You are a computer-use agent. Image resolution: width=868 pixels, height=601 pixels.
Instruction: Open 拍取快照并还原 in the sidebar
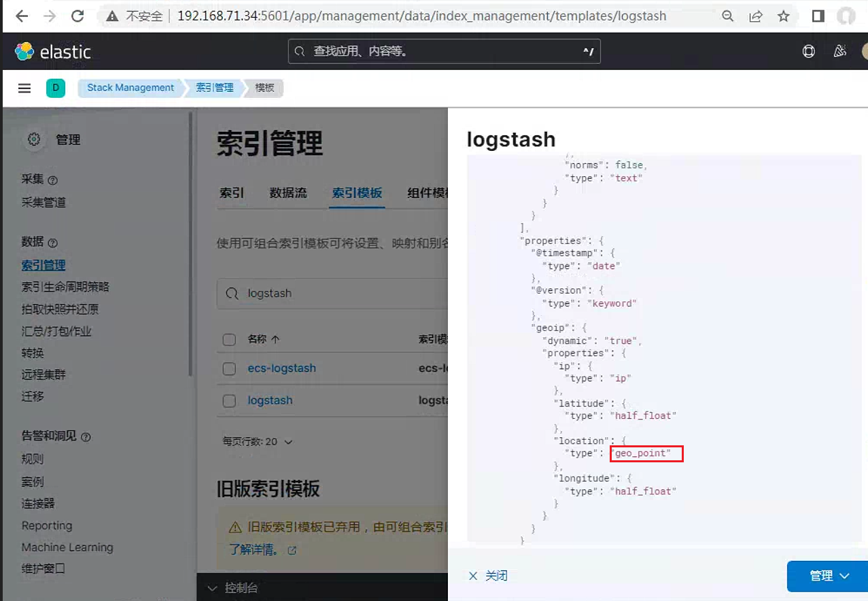[x=60, y=309]
